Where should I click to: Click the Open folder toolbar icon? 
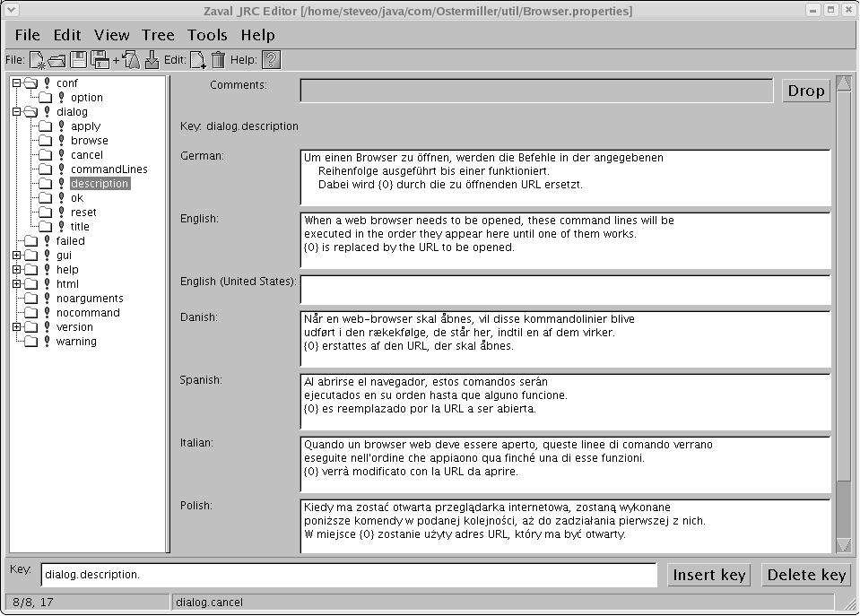pos(56,60)
